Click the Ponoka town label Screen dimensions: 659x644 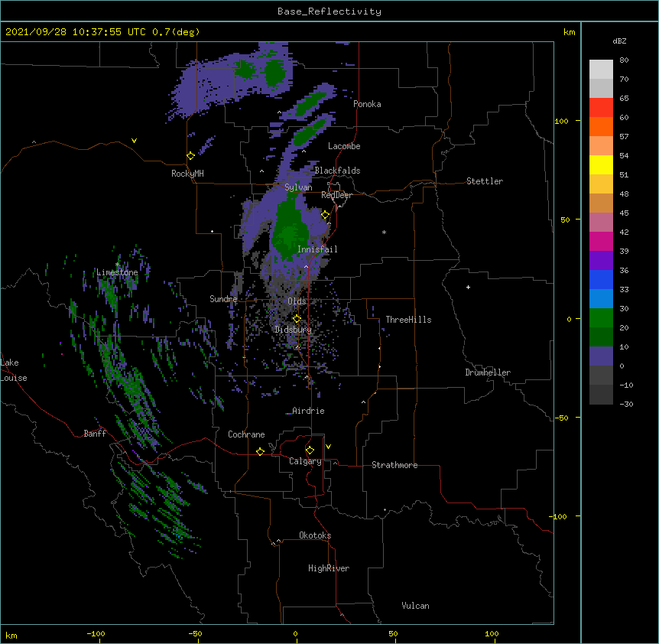point(367,104)
